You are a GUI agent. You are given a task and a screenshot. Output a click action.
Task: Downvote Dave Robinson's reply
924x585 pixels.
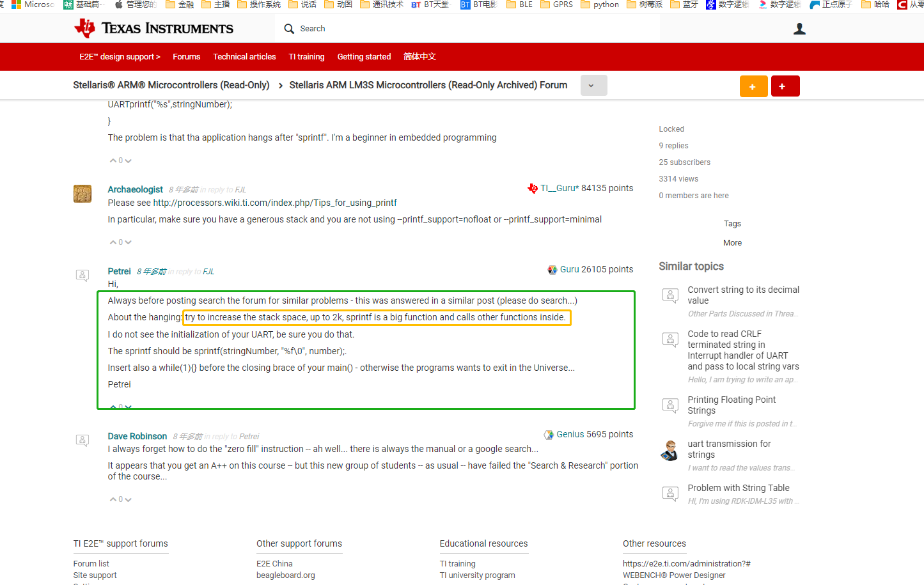point(129,499)
